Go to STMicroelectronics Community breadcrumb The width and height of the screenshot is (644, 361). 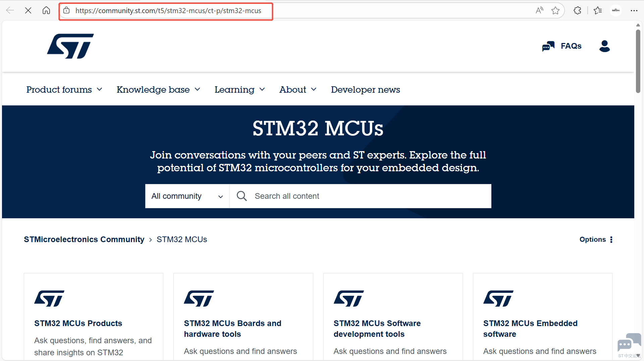[84, 239]
